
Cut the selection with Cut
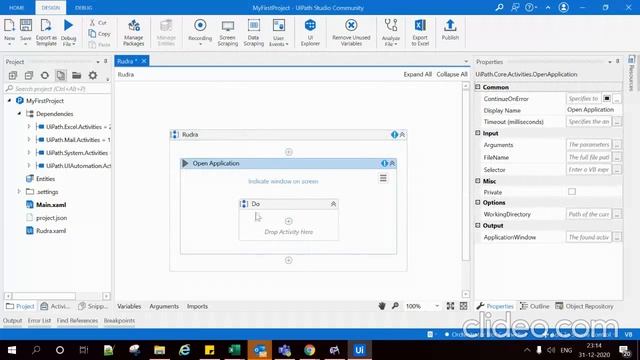[x=98, y=22]
